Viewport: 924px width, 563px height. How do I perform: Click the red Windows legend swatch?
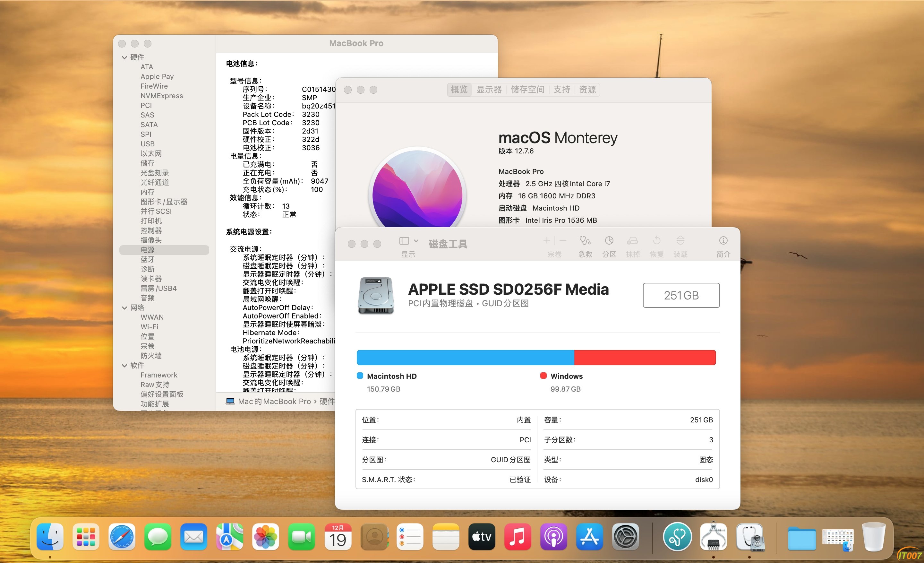543,376
